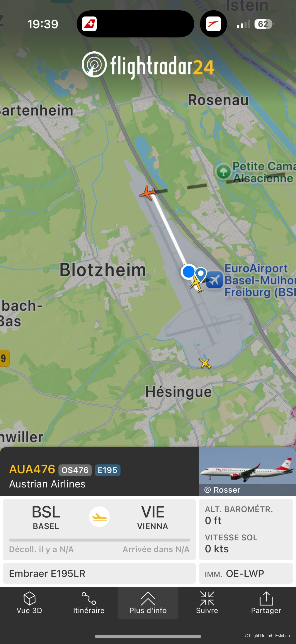Expand the Plus d'info panel
296x644 pixels.
[x=148, y=603]
